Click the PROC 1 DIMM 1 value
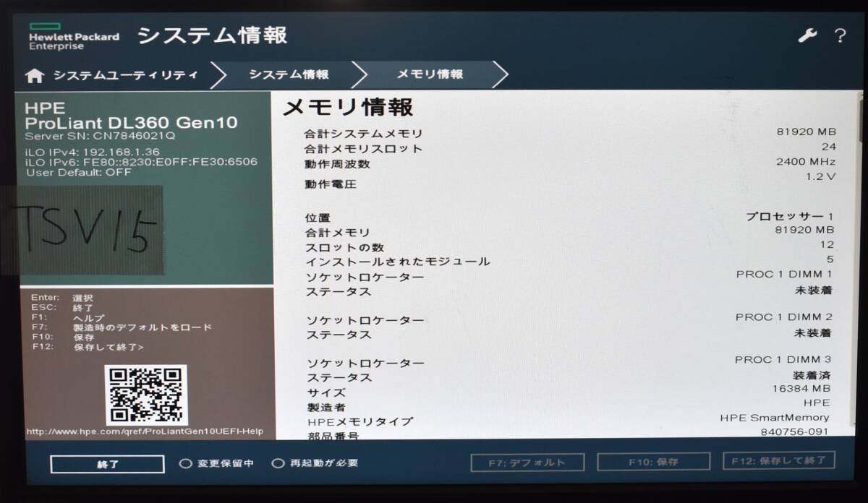Image resolution: width=868 pixels, height=503 pixels. pyautogui.click(x=784, y=275)
